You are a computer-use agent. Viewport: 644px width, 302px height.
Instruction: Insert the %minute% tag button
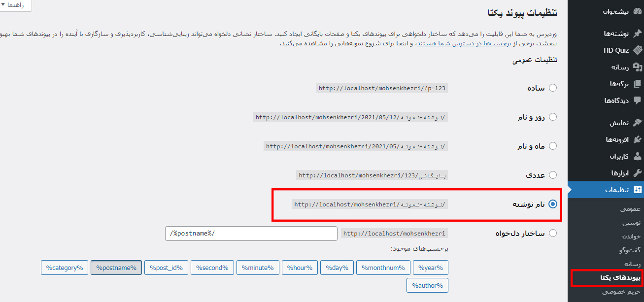pyautogui.click(x=258, y=268)
